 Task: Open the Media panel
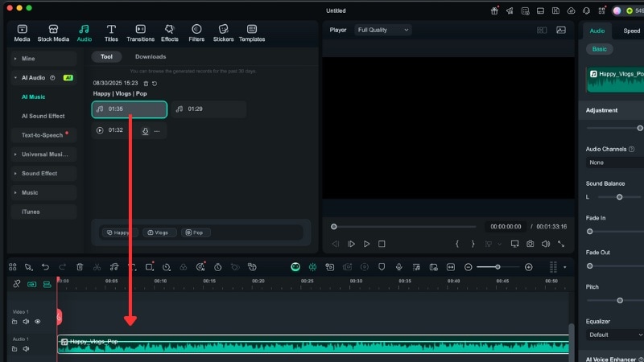(x=22, y=33)
